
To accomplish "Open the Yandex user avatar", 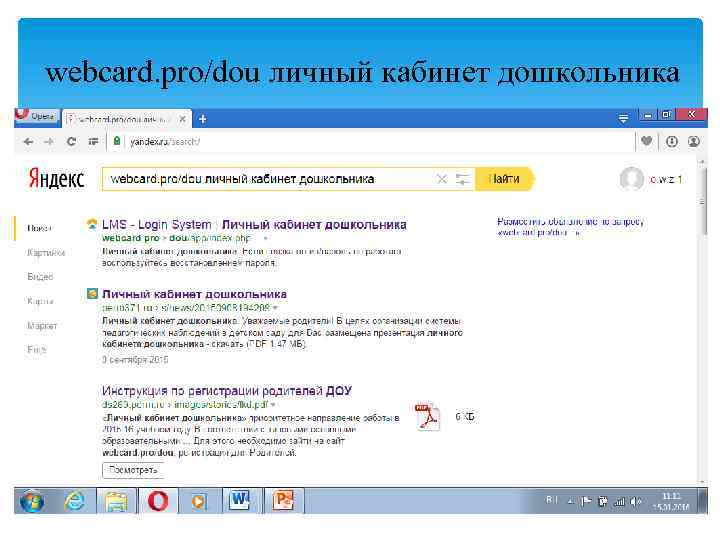I will click(x=631, y=179).
